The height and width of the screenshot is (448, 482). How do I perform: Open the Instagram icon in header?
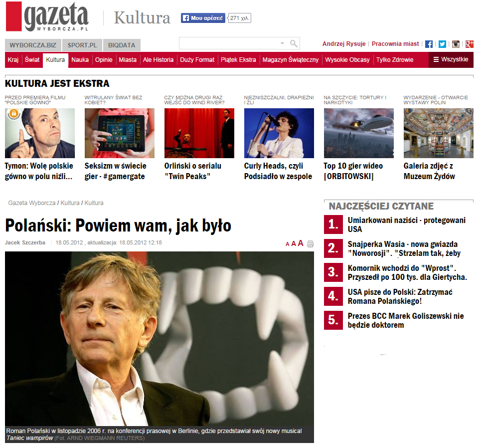[456, 44]
